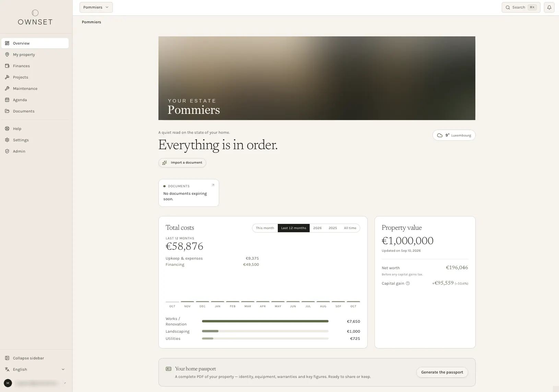This screenshot has width=559, height=392.
Task: Click the NOV bar in costs chart
Action: click(x=187, y=301)
